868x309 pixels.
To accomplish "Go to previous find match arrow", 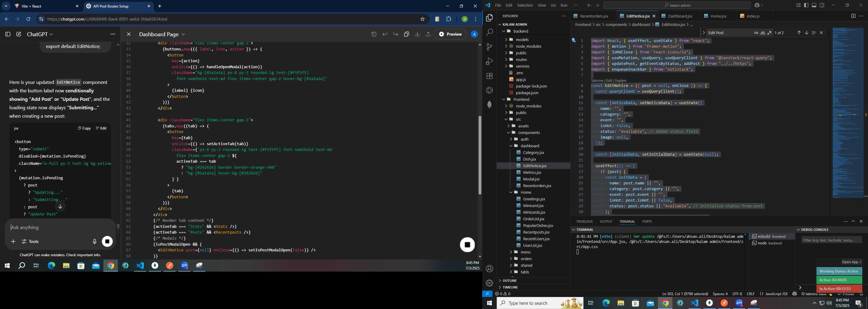I will click(x=799, y=33).
